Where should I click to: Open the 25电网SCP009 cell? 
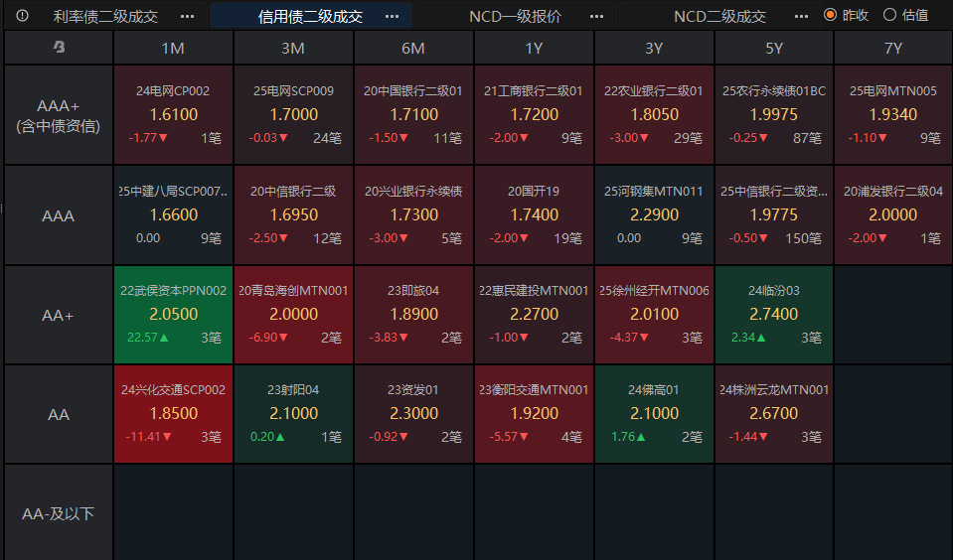(293, 115)
